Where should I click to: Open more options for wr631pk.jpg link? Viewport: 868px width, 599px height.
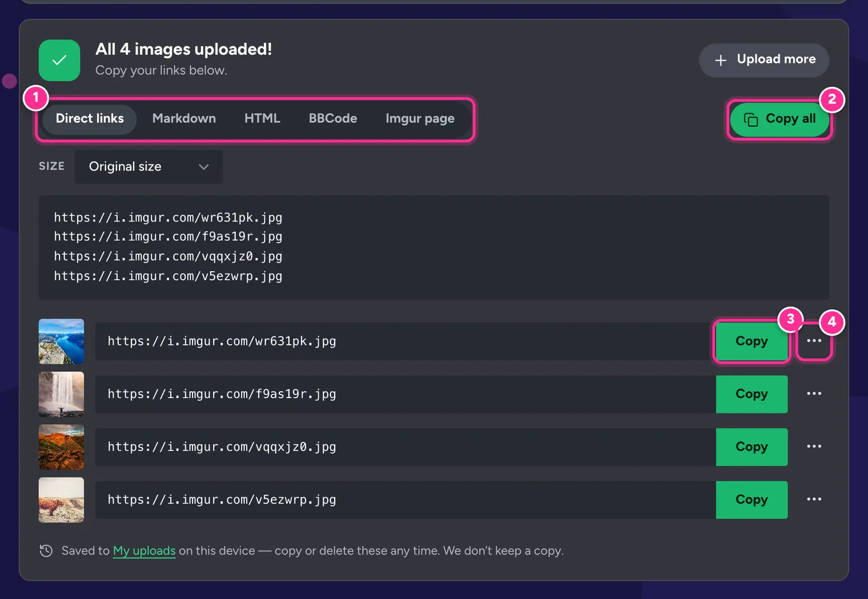pos(814,341)
